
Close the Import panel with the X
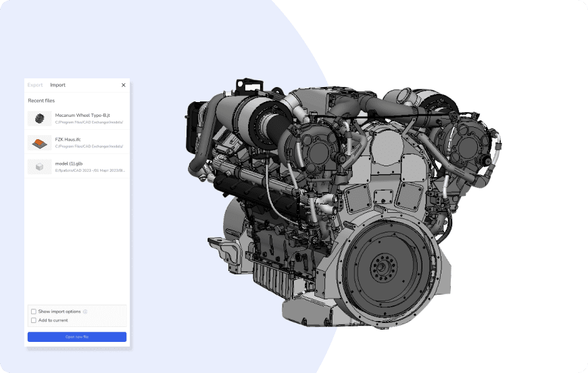point(124,85)
